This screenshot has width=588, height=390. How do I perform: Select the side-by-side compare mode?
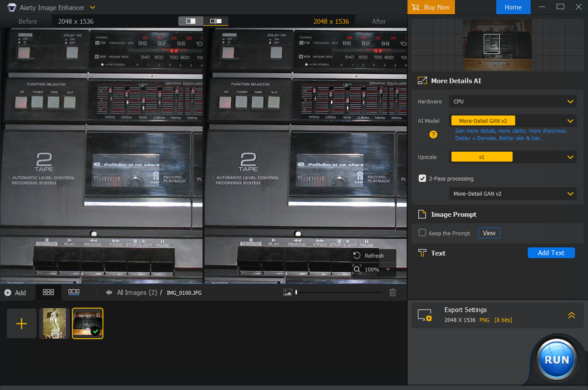tap(215, 21)
